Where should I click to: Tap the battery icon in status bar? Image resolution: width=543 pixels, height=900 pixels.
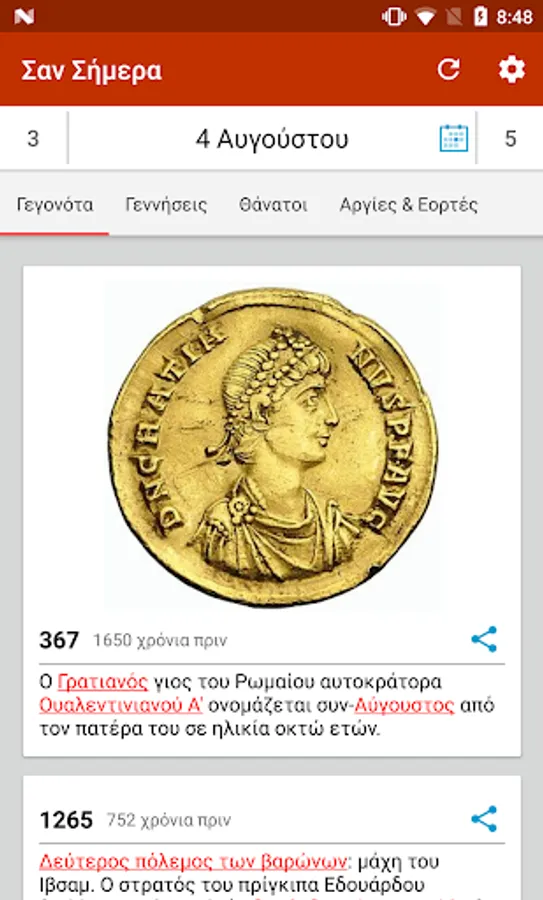tap(480, 17)
